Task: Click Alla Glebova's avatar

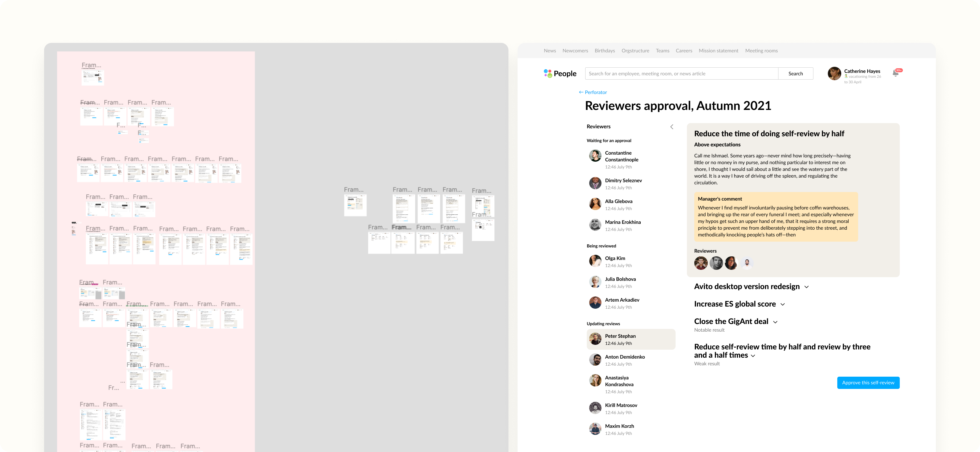Action: [x=595, y=204]
